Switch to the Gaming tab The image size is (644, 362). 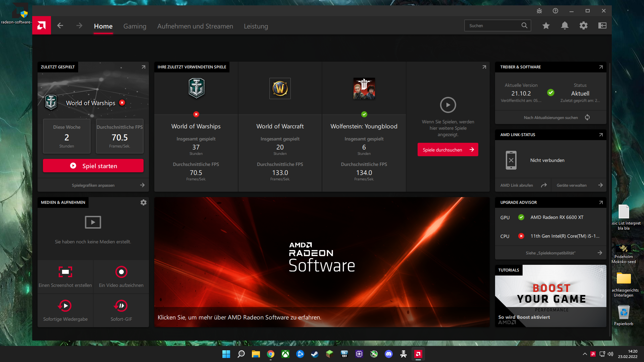click(135, 26)
